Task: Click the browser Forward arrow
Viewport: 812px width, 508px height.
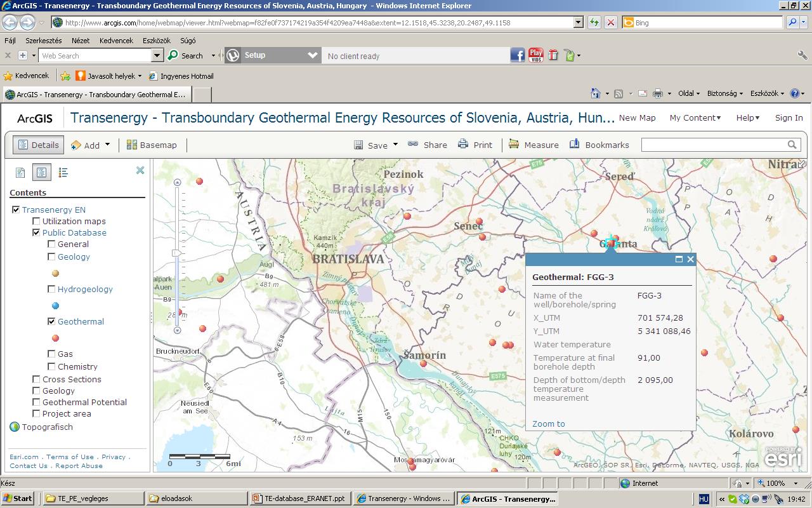Action: point(27,22)
